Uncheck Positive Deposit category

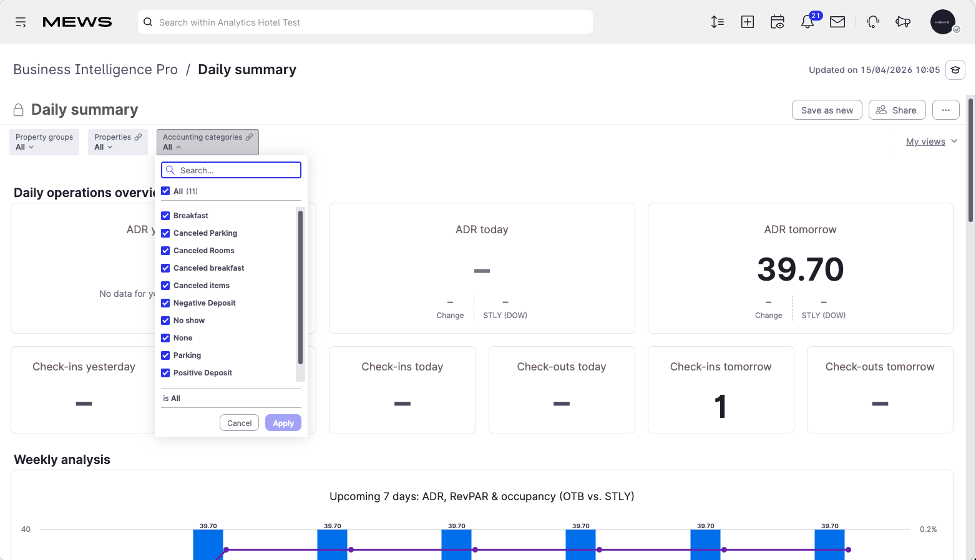click(x=165, y=373)
